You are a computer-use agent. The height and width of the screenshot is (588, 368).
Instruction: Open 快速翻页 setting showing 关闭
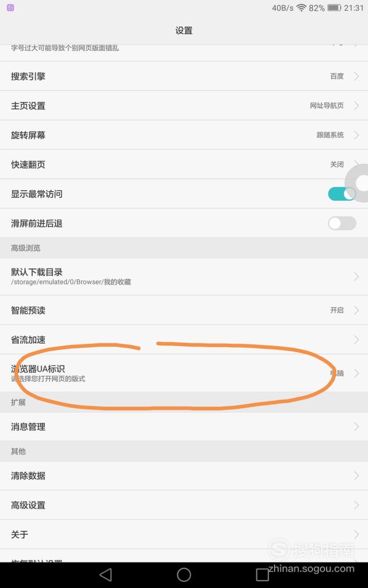pos(184,165)
